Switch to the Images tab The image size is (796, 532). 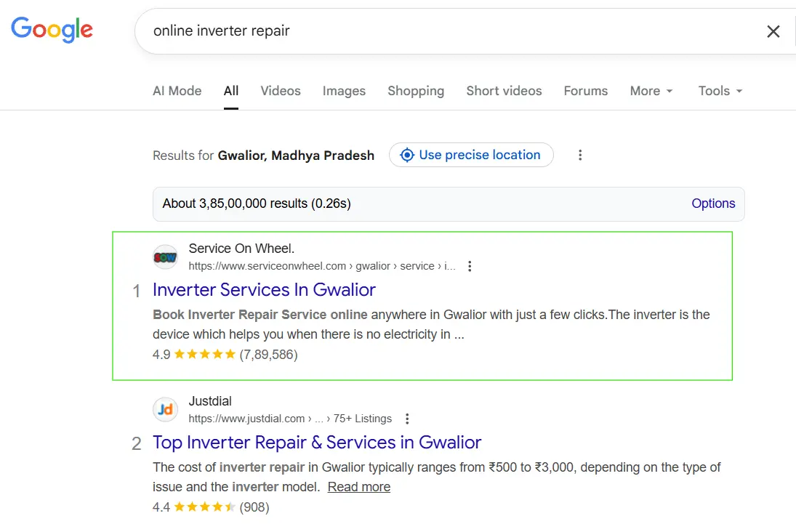click(344, 91)
